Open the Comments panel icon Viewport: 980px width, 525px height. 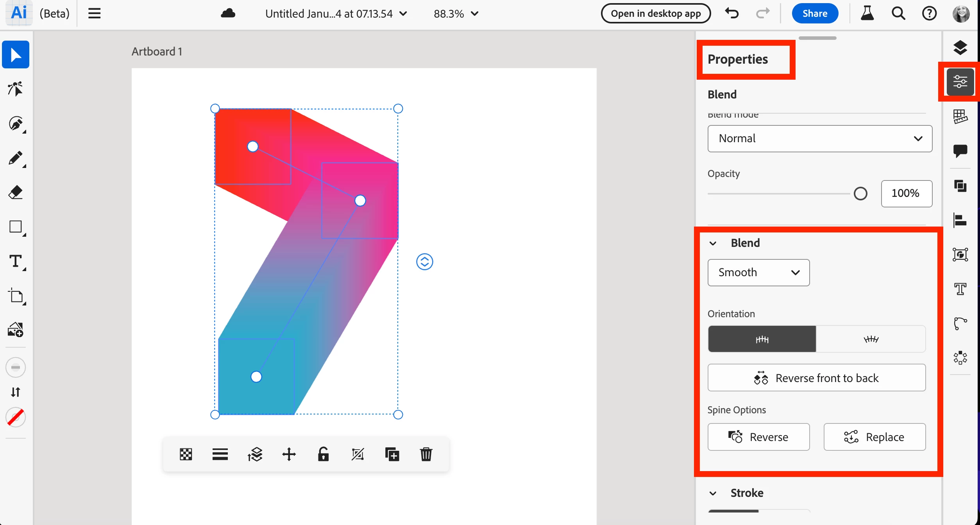click(x=960, y=150)
